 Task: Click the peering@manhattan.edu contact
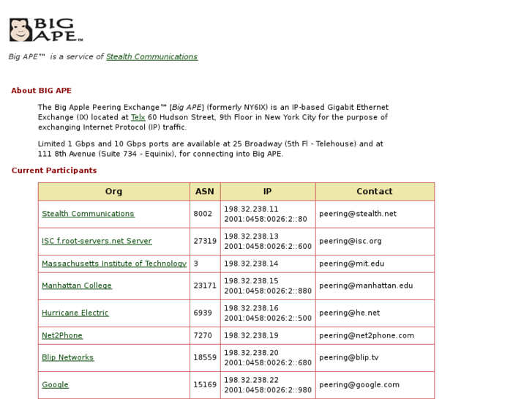point(366,286)
